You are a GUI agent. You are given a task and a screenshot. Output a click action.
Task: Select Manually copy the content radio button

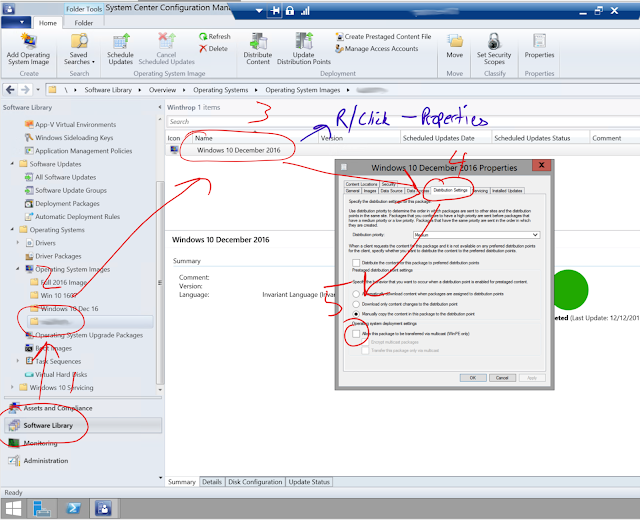pos(356,314)
